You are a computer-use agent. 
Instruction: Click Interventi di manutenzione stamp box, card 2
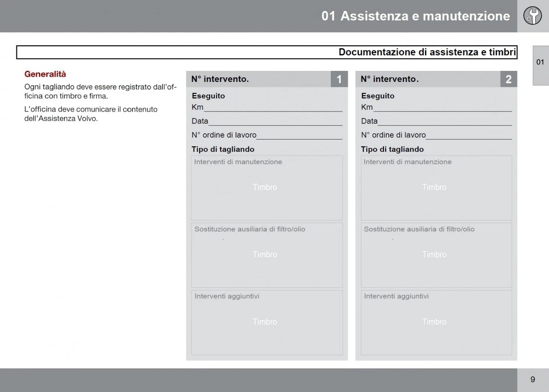pyautogui.click(x=436, y=188)
